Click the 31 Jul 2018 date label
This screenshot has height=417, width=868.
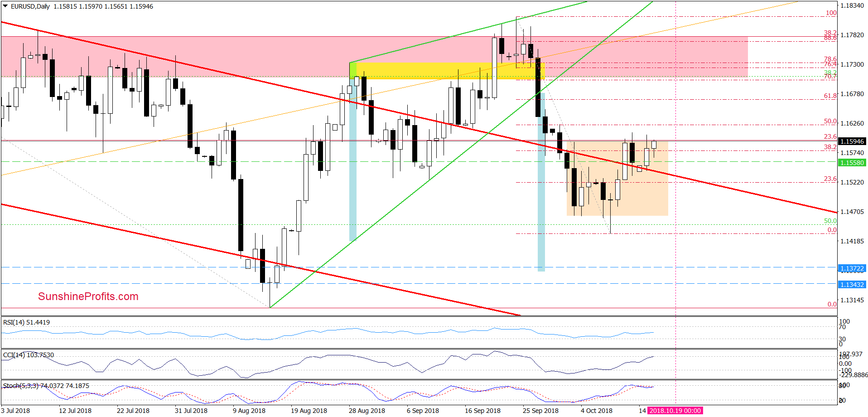191,411
